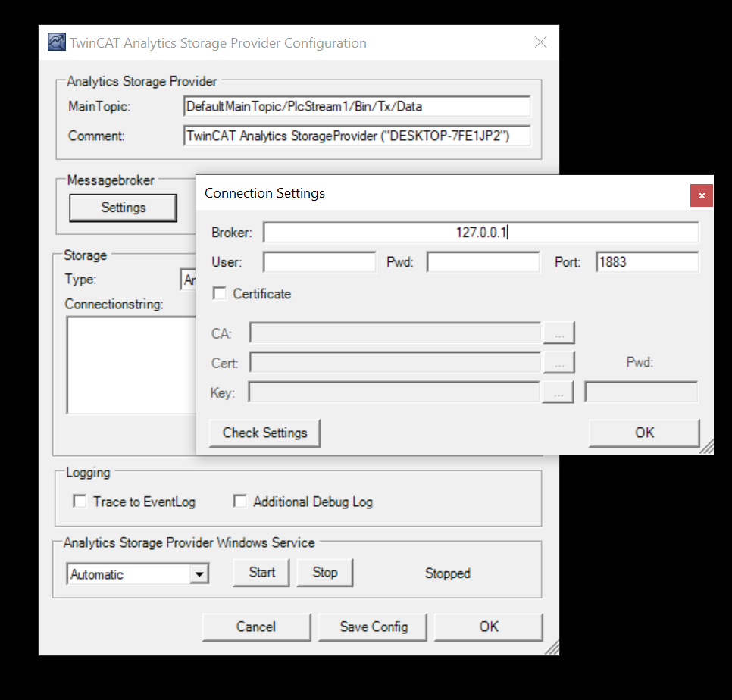The height and width of the screenshot is (700, 732).
Task: Start the Storage Provider Windows service
Action: pos(261,573)
